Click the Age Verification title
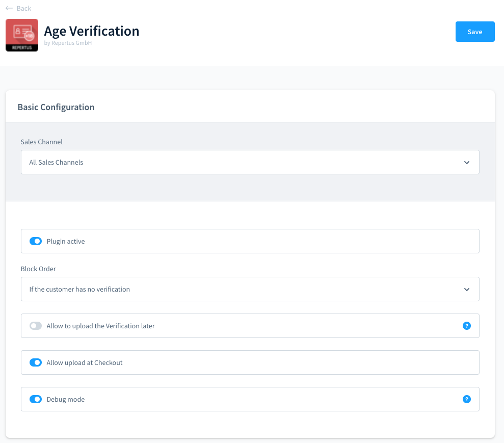This screenshot has height=443, width=504. [92, 31]
